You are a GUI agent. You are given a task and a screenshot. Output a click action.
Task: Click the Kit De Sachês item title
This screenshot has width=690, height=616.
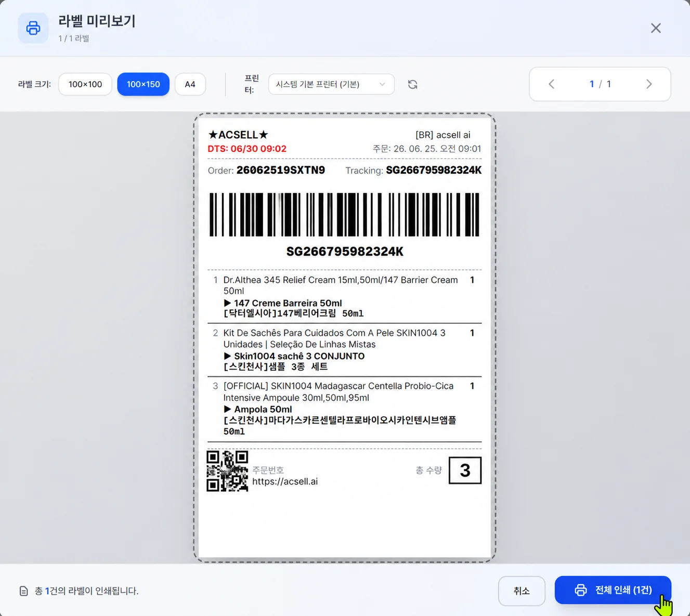pos(334,338)
